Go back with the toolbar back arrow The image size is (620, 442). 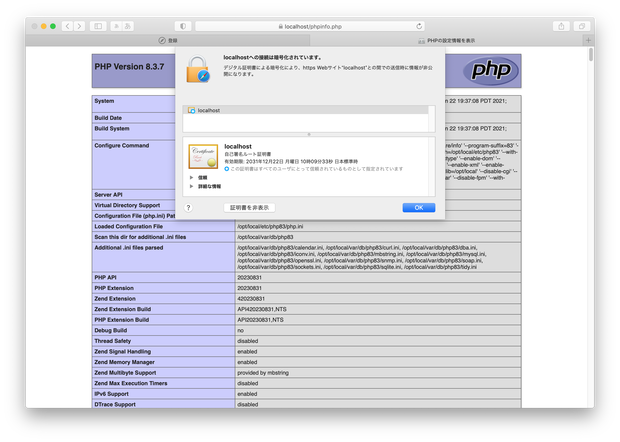(x=67, y=26)
